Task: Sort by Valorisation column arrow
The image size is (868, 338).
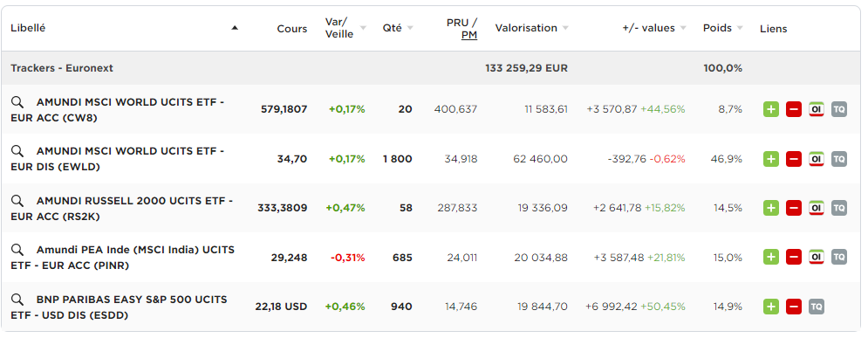Action: [x=565, y=28]
